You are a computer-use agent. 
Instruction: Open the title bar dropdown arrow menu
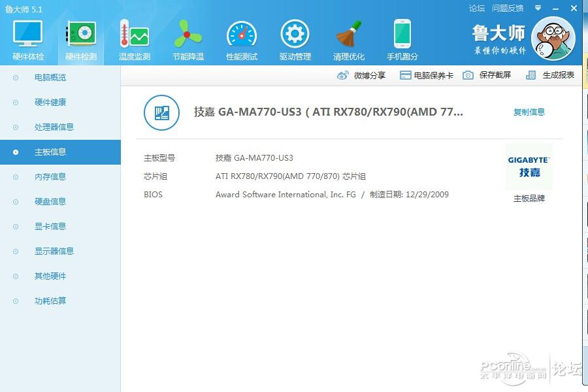[x=538, y=8]
